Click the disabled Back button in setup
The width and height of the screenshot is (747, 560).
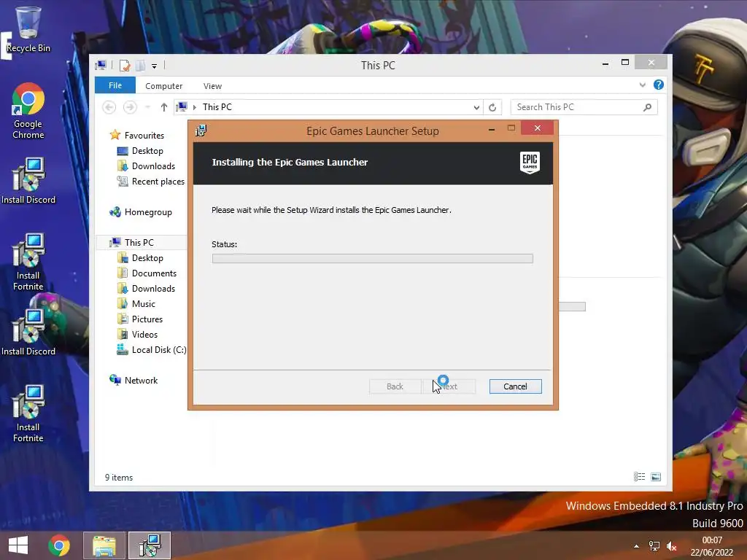click(x=395, y=386)
